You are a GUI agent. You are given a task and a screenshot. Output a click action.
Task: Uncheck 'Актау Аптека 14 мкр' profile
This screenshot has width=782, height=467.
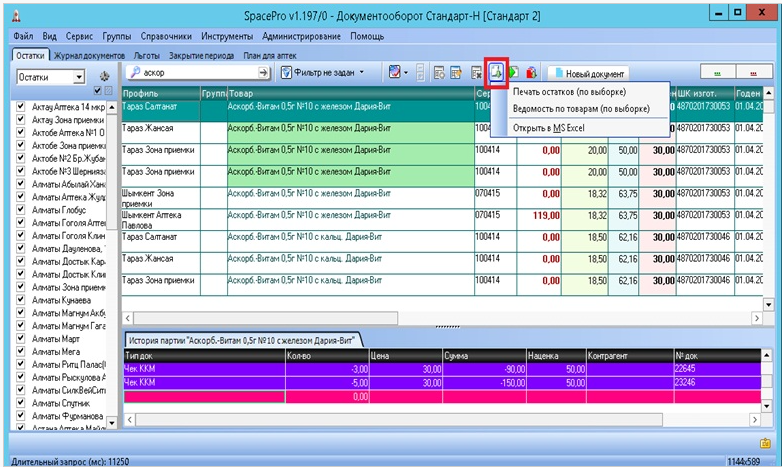(20, 106)
